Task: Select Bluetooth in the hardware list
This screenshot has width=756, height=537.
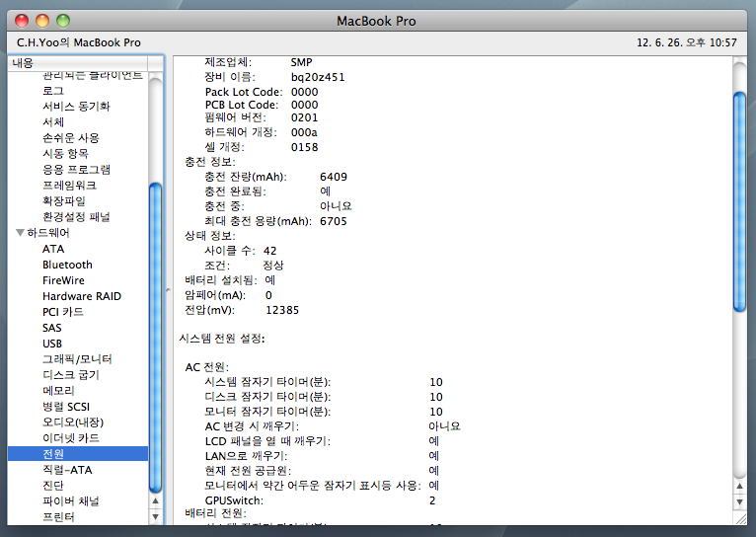Action: coord(67,265)
